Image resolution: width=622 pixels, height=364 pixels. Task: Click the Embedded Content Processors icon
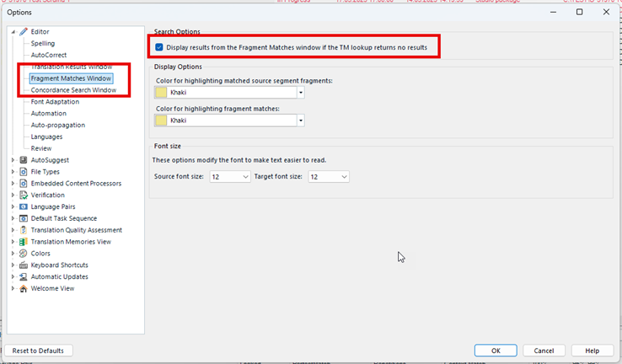coord(24,183)
